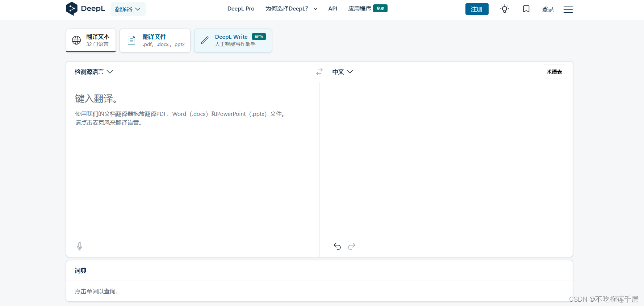Image resolution: width=644 pixels, height=306 pixels.
Task: Click the undo arrow icon
Action: click(x=337, y=246)
